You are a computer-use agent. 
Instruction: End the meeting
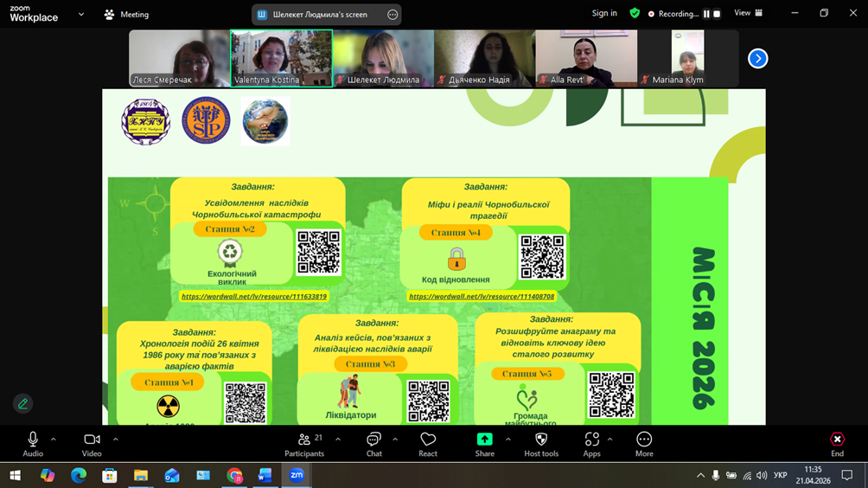click(837, 444)
